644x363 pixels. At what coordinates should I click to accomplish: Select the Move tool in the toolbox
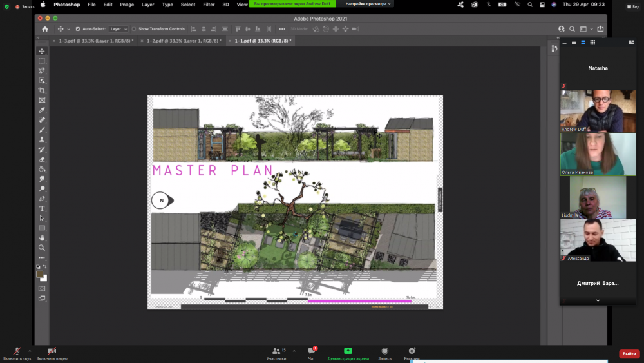42,51
